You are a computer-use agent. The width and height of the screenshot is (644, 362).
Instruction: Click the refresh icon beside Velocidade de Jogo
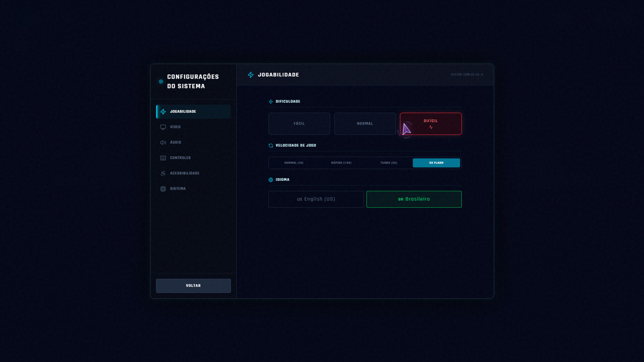tap(271, 145)
